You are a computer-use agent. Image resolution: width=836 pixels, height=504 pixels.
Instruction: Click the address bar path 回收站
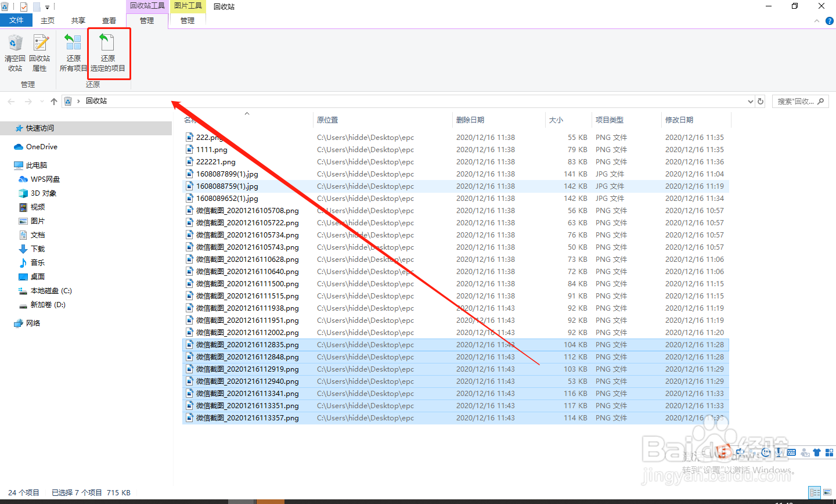click(96, 101)
